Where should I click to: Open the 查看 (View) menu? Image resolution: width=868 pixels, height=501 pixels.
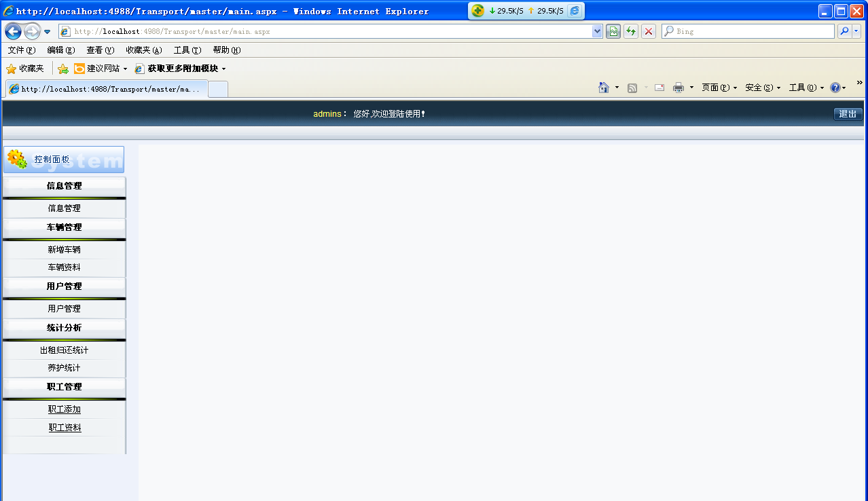coord(100,50)
